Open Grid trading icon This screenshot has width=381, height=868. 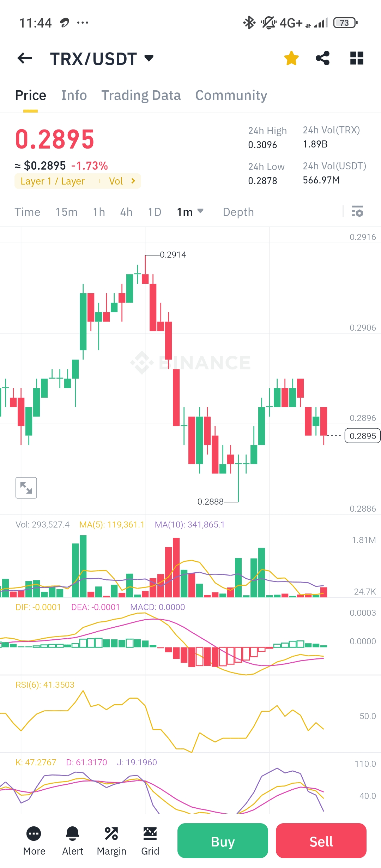150,834
